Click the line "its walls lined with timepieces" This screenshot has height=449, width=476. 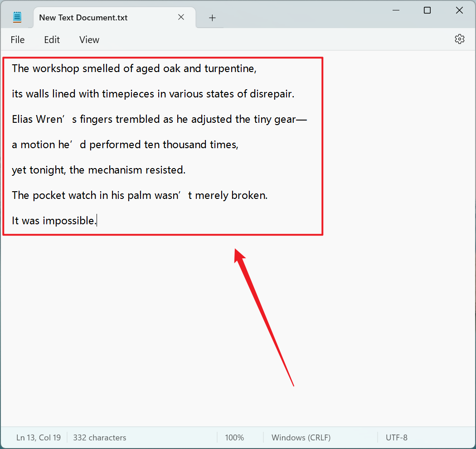(x=153, y=94)
